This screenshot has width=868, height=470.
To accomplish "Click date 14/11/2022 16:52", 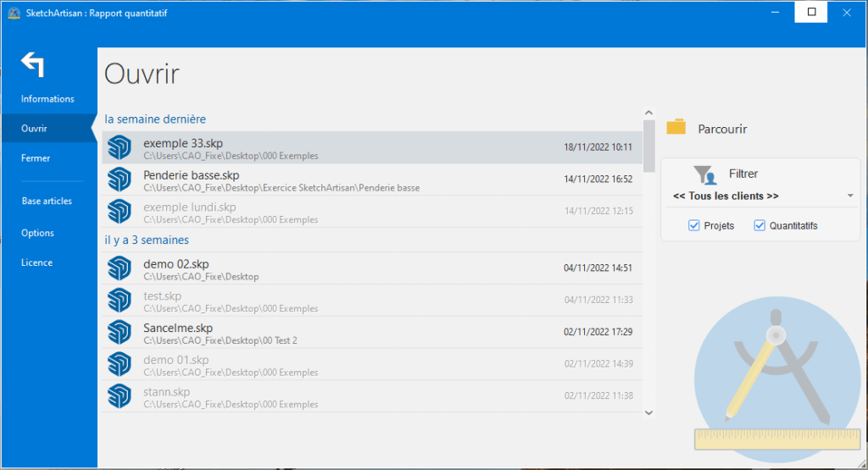I will point(598,180).
